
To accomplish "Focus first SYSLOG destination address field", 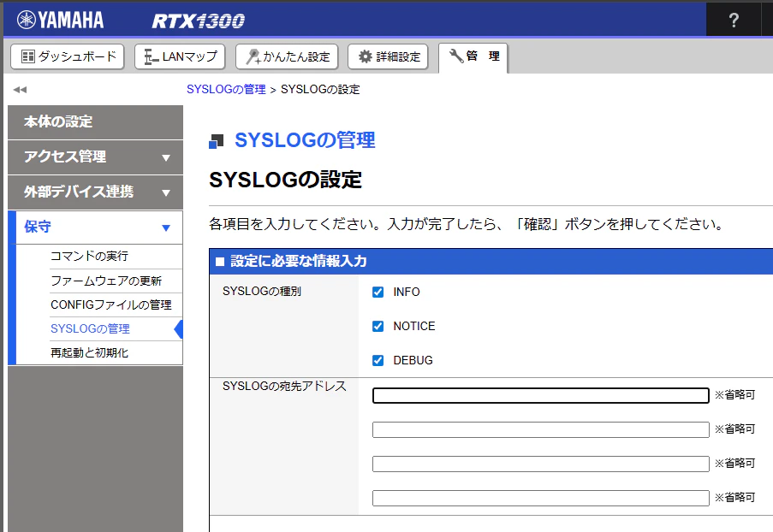I will pyautogui.click(x=541, y=395).
